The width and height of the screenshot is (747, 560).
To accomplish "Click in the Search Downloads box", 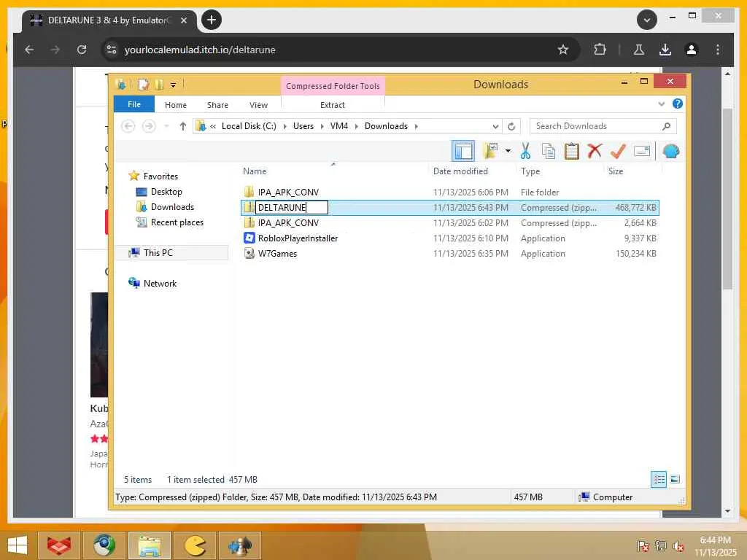I will pos(603,126).
